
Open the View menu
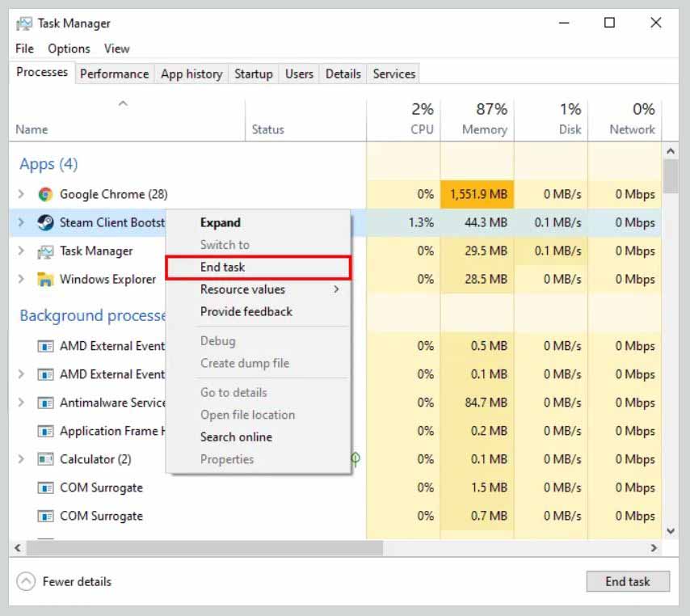(116, 49)
